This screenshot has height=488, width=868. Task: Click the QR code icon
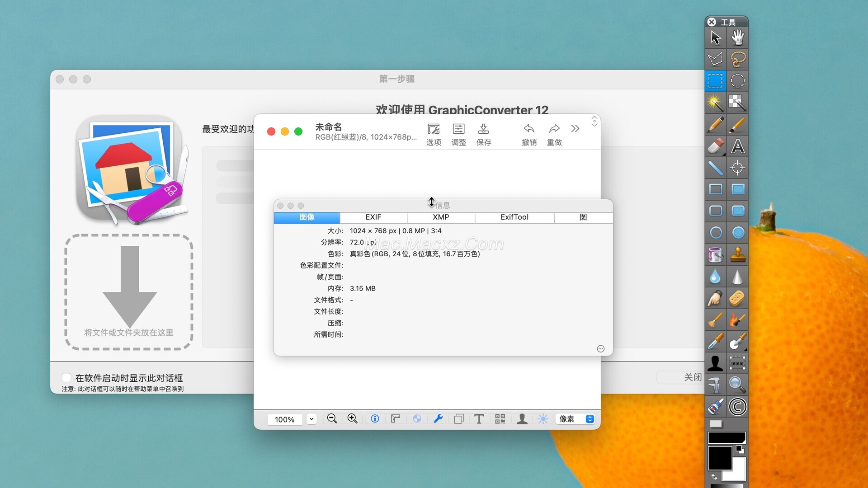pos(500,419)
